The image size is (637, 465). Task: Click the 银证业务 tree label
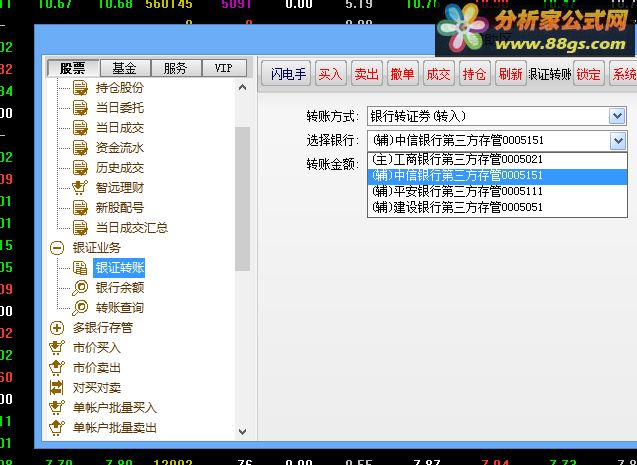(x=97, y=248)
